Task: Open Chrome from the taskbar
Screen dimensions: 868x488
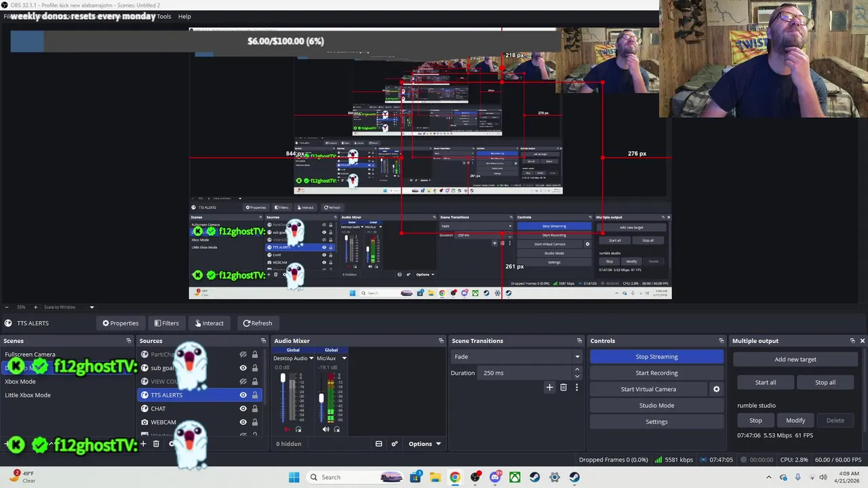Action: click(x=455, y=477)
